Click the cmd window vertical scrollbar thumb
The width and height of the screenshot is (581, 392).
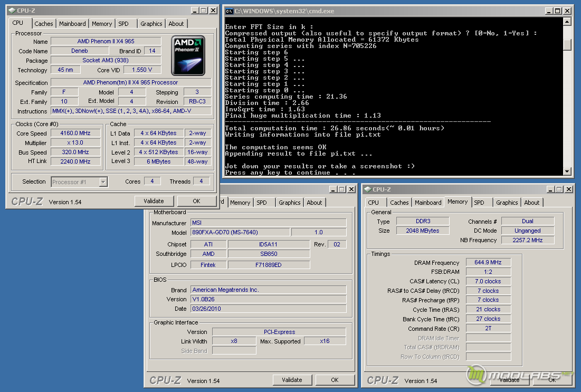tap(567, 44)
